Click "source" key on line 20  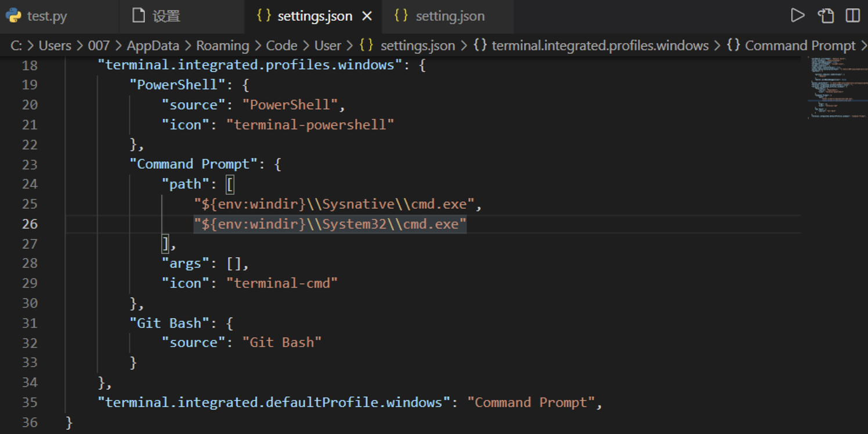(193, 105)
